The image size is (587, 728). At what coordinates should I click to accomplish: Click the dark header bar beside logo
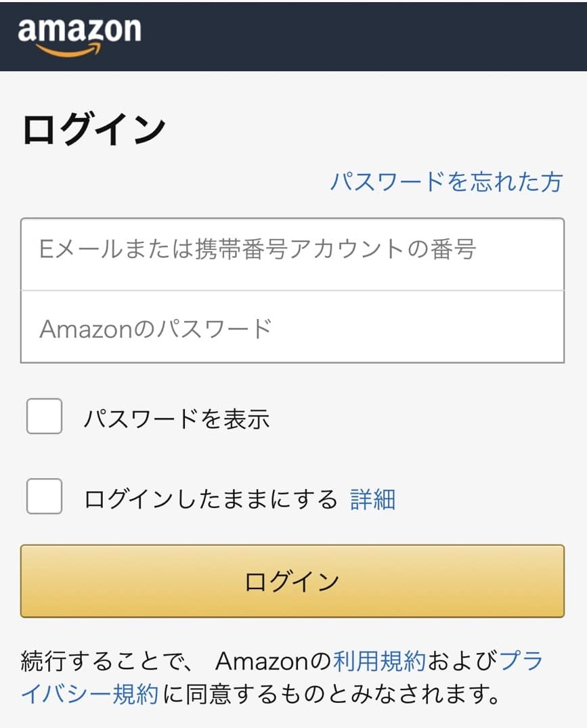click(362, 36)
